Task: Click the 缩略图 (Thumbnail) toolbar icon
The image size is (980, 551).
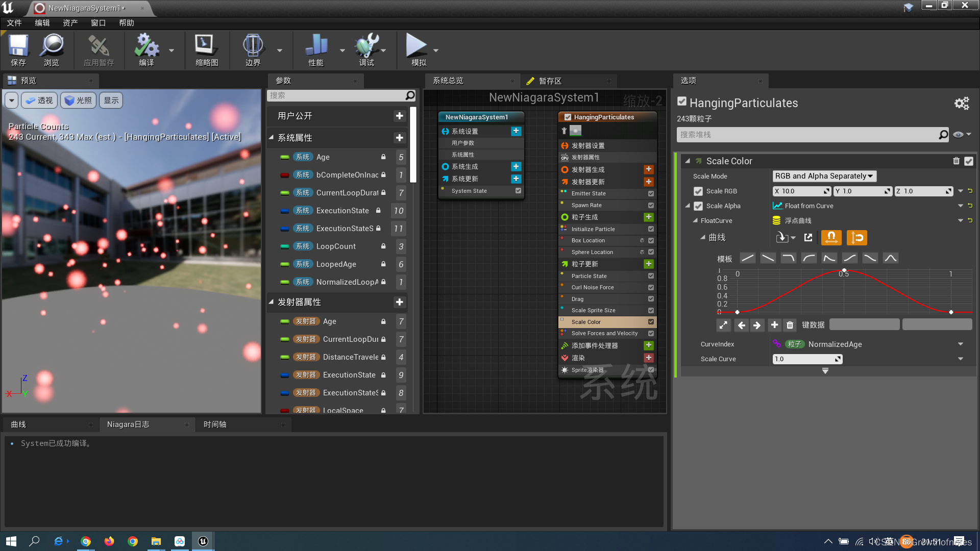Action: pos(206,49)
